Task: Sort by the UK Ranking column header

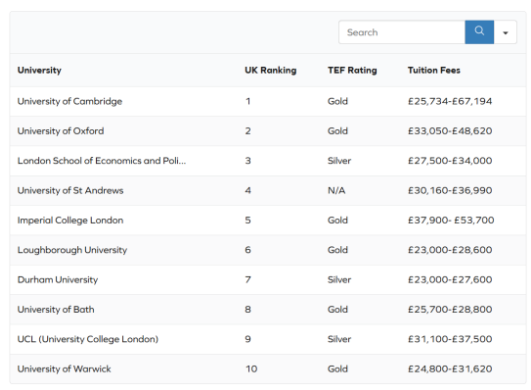Action: click(x=270, y=70)
